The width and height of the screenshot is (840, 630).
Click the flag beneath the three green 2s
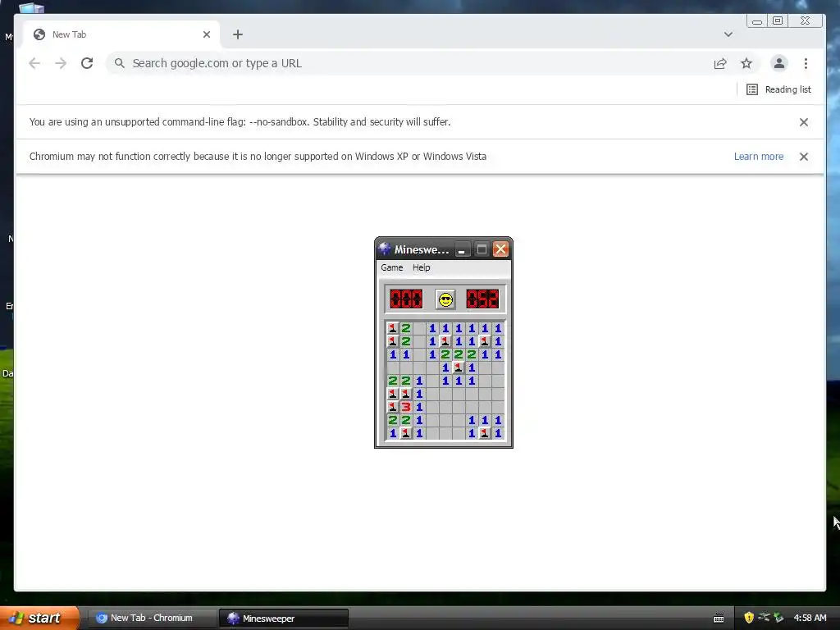[x=459, y=367]
